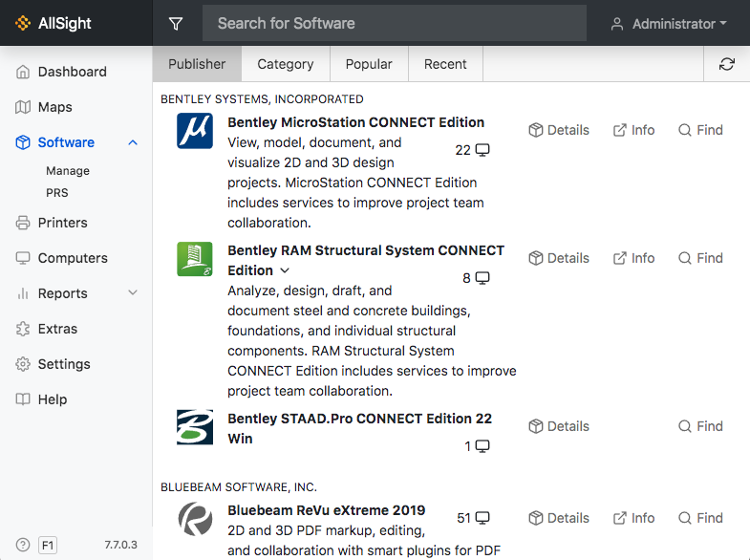Open the question mark help icon
The image size is (750, 560).
point(23,545)
